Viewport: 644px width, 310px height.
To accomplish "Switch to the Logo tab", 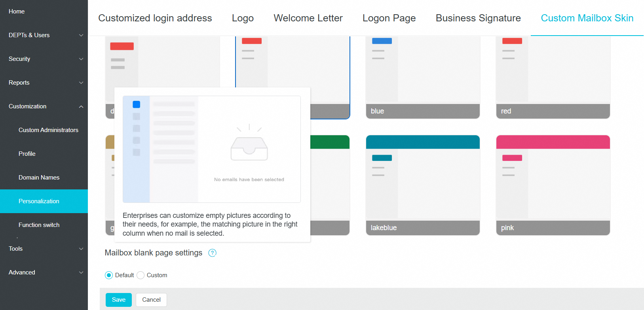I will click(x=243, y=18).
